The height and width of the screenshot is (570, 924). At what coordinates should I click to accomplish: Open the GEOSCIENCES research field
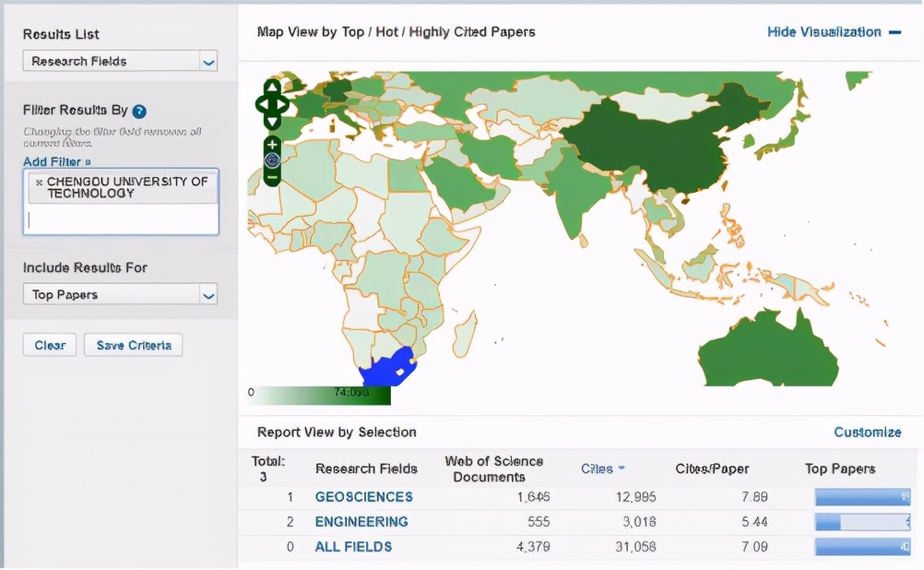[x=363, y=497]
